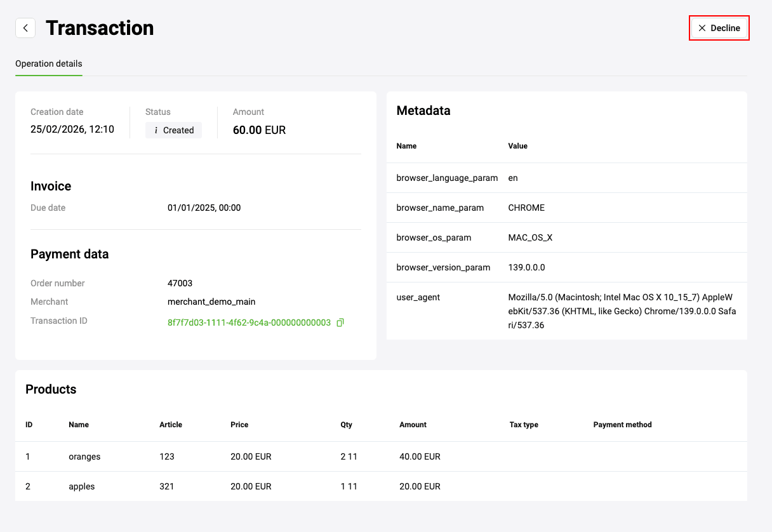
Task: Select the oranges product row
Action: [84, 456]
